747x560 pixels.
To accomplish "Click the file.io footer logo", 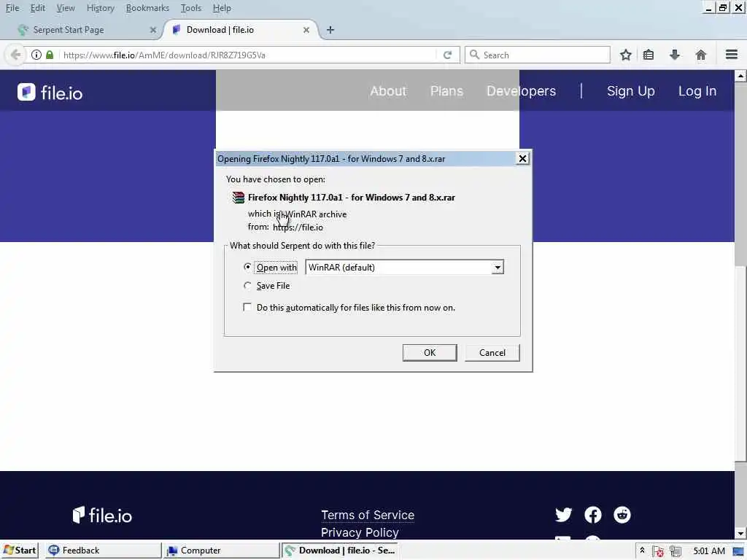I will [102, 515].
